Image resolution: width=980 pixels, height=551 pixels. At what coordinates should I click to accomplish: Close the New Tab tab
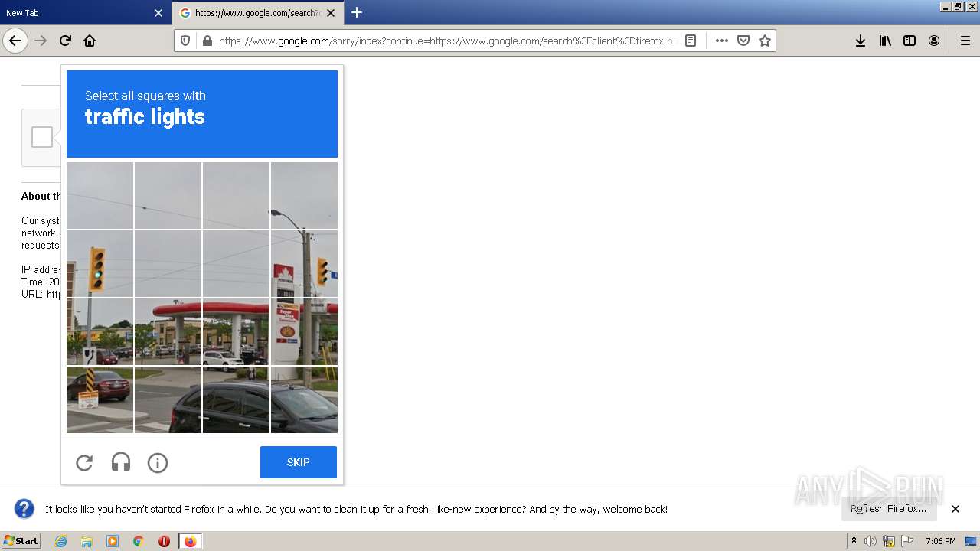[x=158, y=13]
